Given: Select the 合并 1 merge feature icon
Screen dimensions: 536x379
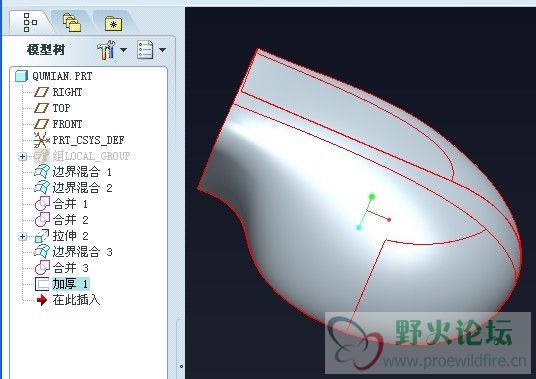Looking at the screenshot, I should pyautogui.click(x=42, y=204).
